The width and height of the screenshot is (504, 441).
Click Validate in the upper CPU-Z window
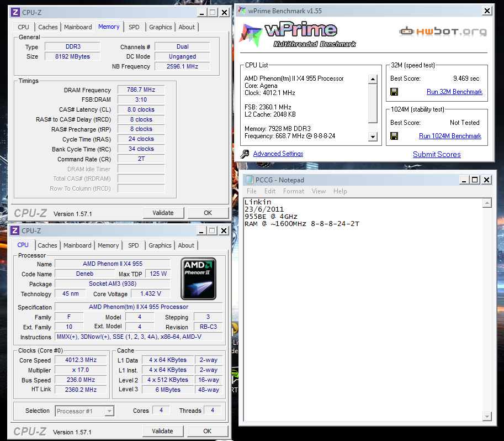pyautogui.click(x=163, y=213)
